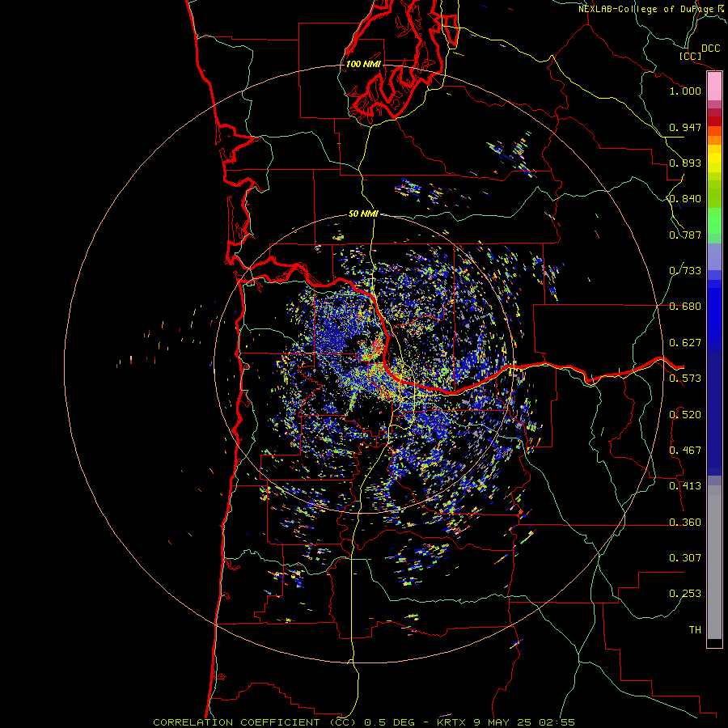Pick the bright green swatch on the color bar
The image size is (728, 728).
[714, 221]
